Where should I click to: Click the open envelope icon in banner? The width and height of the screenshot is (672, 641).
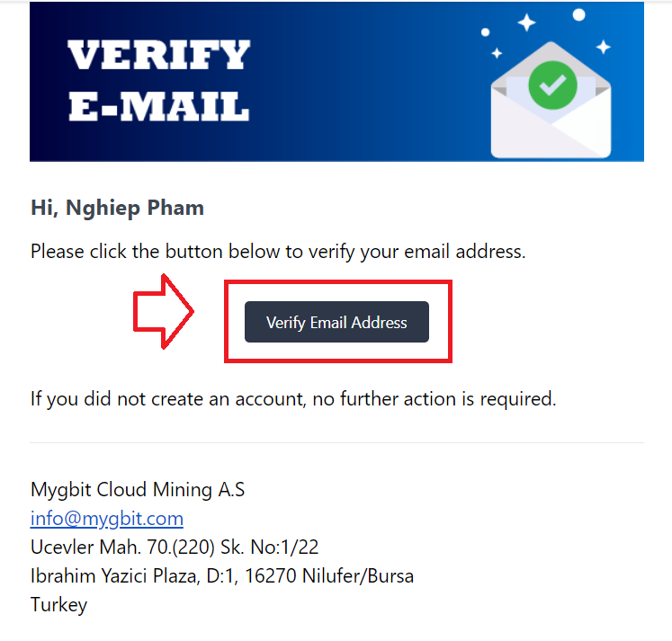tap(551, 100)
